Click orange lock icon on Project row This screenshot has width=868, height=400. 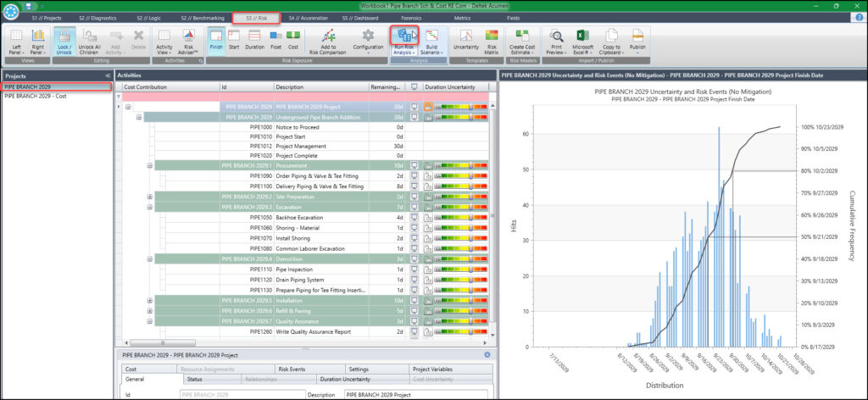pyautogui.click(x=428, y=106)
